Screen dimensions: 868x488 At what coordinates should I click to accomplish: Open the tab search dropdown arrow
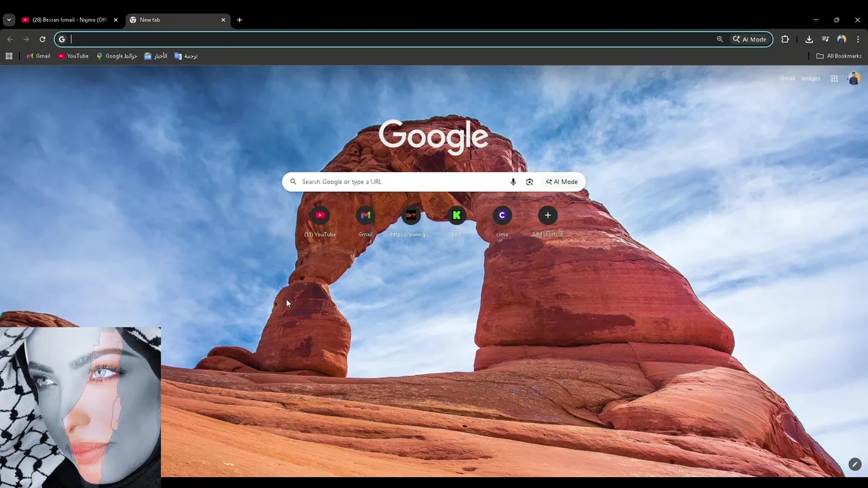(9, 20)
